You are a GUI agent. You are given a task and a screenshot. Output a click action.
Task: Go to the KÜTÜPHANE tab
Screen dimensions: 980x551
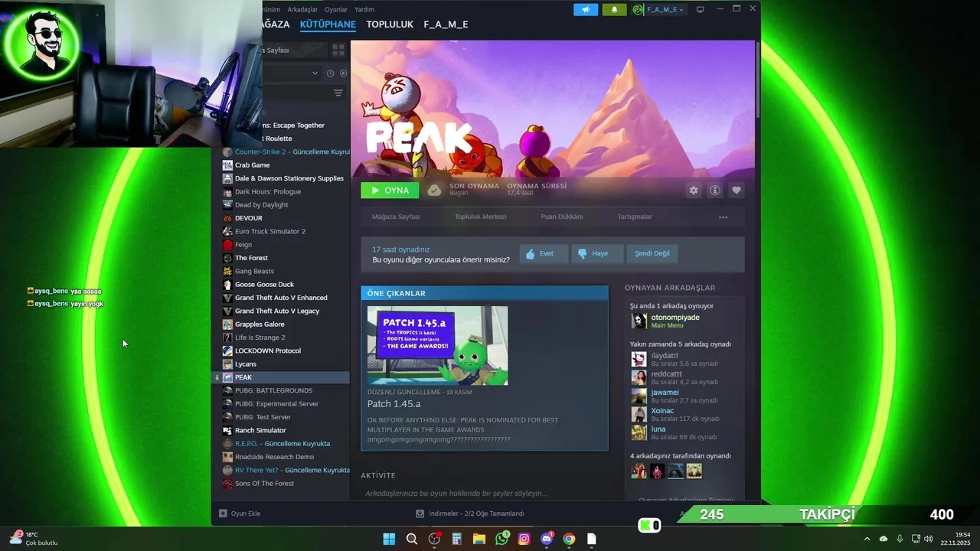[x=328, y=24]
